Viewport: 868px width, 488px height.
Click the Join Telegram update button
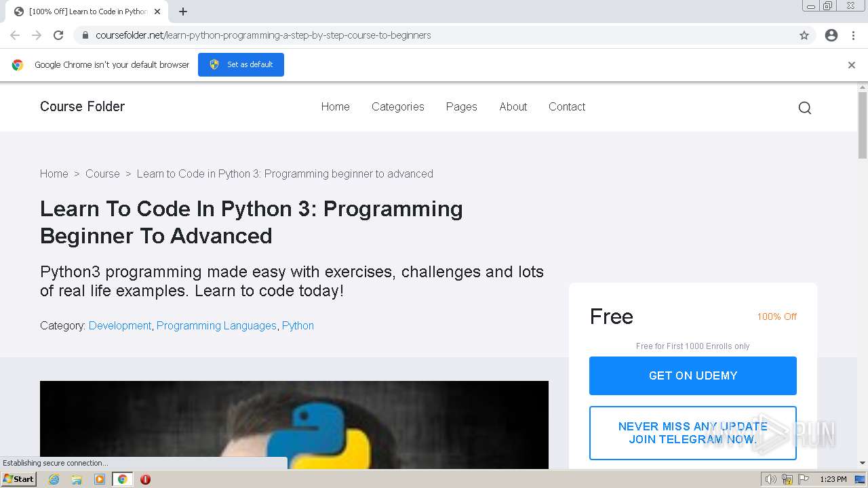[693, 432]
